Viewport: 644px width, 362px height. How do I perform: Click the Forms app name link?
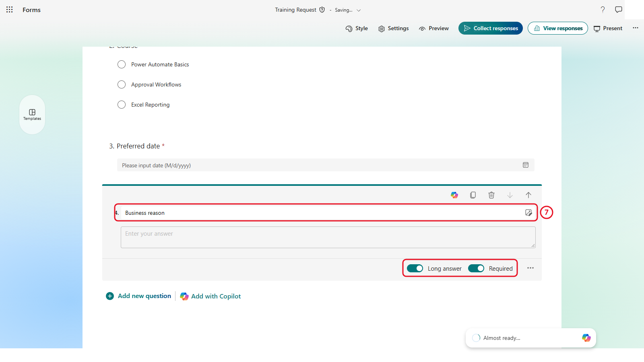click(31, 10)
